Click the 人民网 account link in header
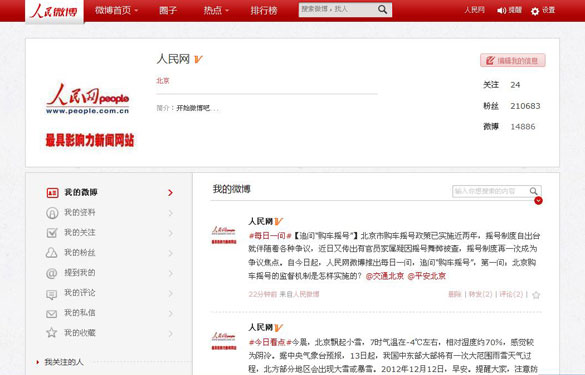This screenshot has height=375, width=585. (x=475, y=10)
